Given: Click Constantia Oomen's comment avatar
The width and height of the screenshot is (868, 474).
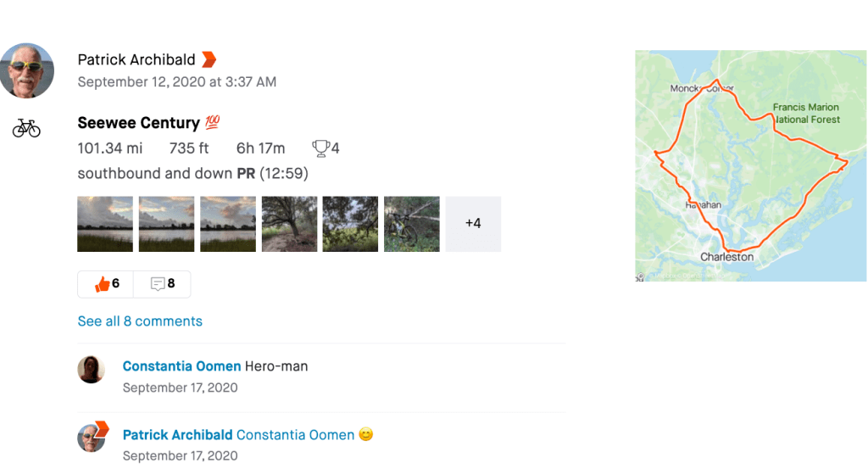Looking at the screenshot, I should point(92,370).
